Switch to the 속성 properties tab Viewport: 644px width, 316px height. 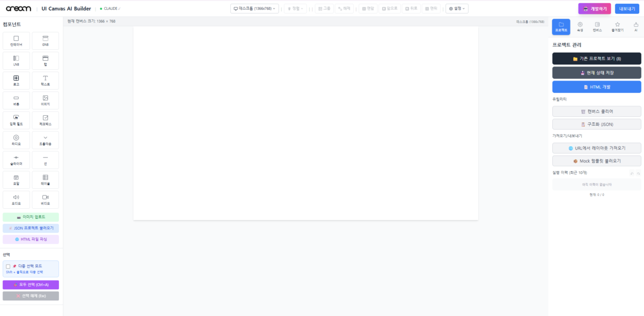[x=580, y=27]
